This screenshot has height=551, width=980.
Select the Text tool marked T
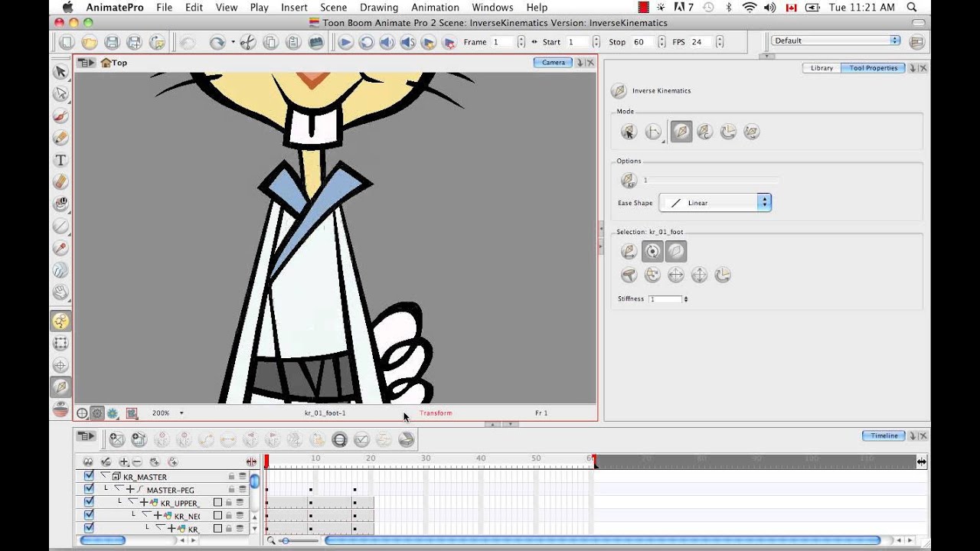click(60, 161)
